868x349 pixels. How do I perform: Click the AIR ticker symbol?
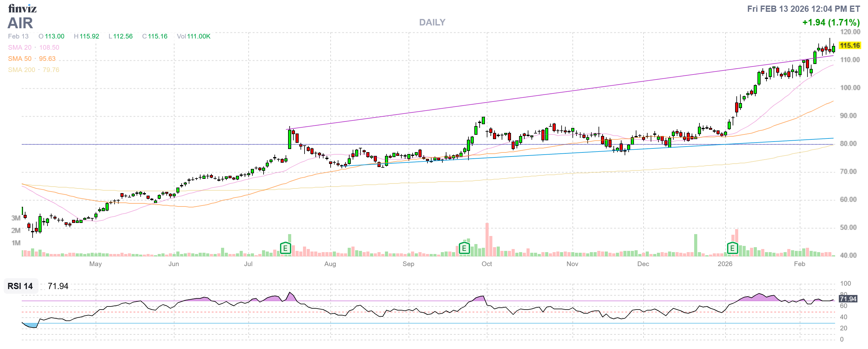(x=20, y=23)
